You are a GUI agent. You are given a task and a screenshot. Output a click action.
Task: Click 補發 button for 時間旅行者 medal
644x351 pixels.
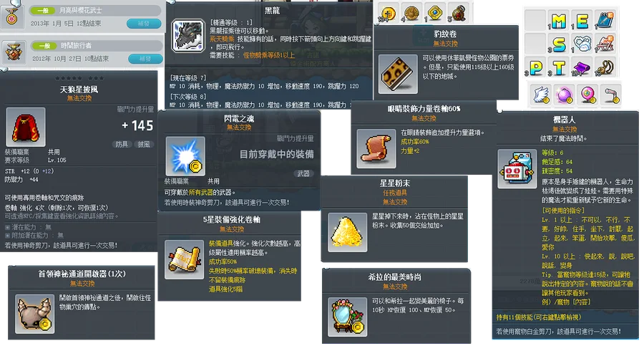(145, 59)
